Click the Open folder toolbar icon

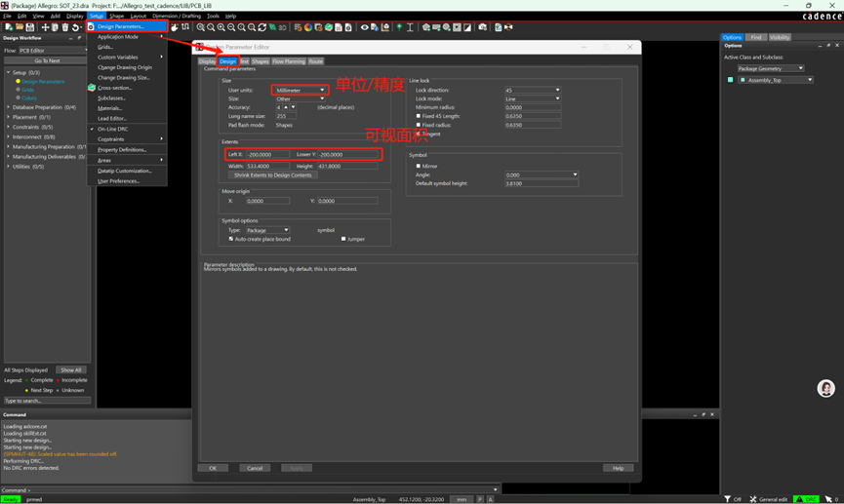click(20, 27)
